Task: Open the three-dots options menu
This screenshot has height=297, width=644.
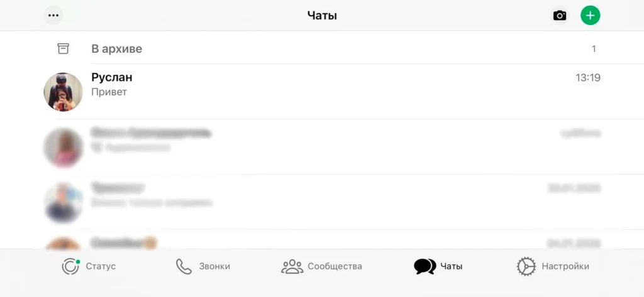Action: 53,16
